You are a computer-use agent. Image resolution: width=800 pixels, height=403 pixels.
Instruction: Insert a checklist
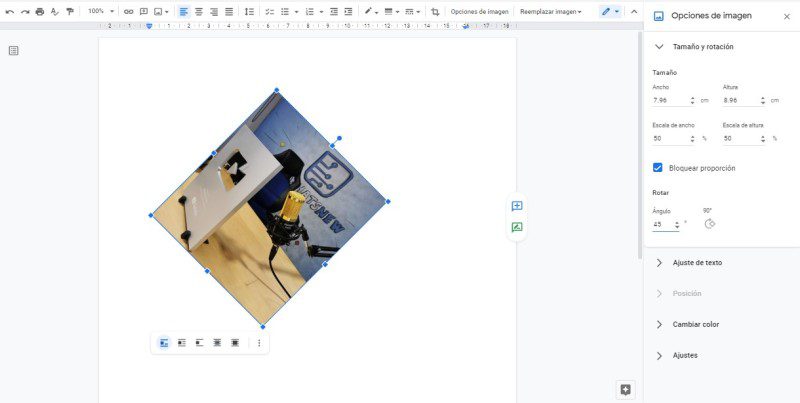click(x=269, y=11)
